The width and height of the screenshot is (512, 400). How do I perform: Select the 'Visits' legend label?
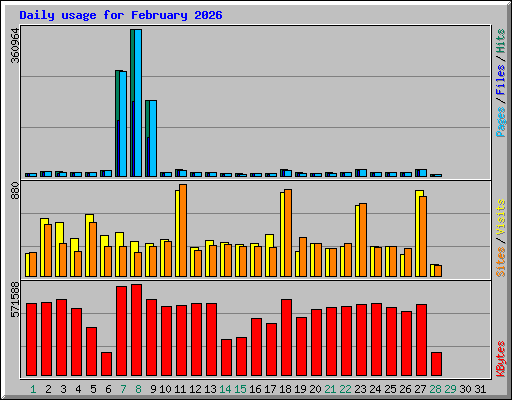(500, 217)
